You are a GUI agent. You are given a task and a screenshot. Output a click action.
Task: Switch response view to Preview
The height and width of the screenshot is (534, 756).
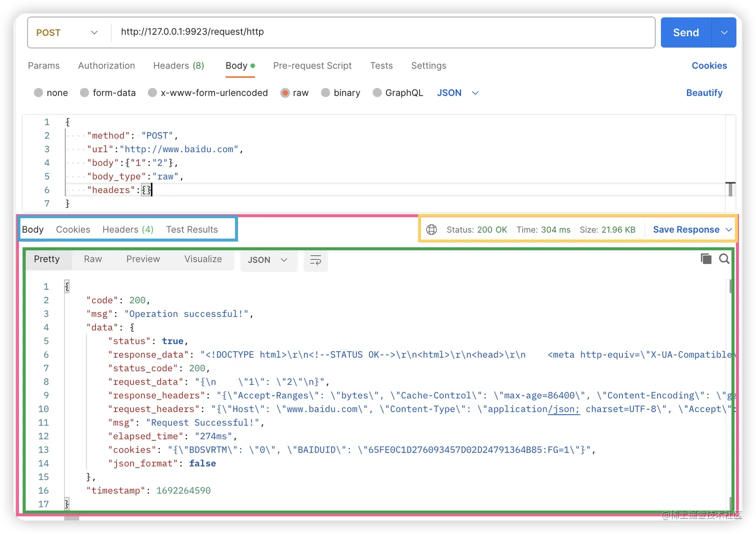143,259
